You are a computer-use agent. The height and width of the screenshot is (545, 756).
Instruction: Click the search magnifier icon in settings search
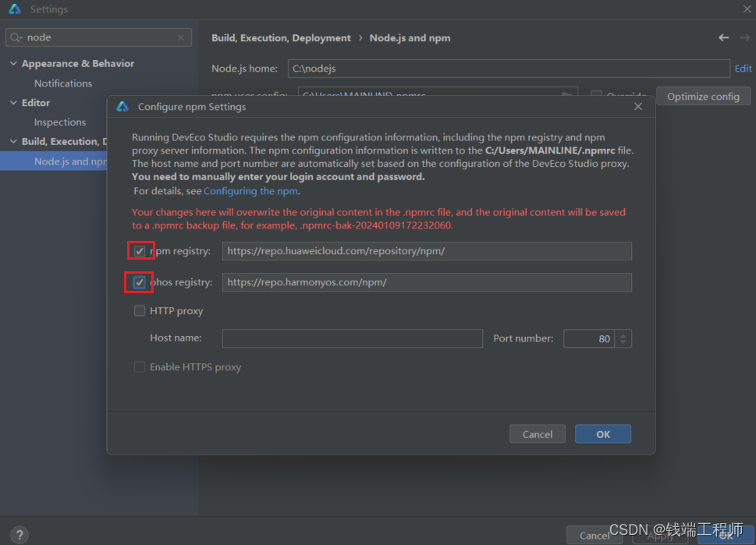(x=16, y=37)
